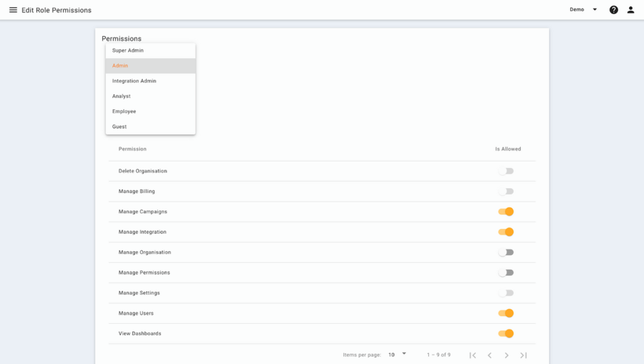The width and height of the screenshot is (644, 364).
Task: Click the Permission column header
Action: click(x=132, y=149)
